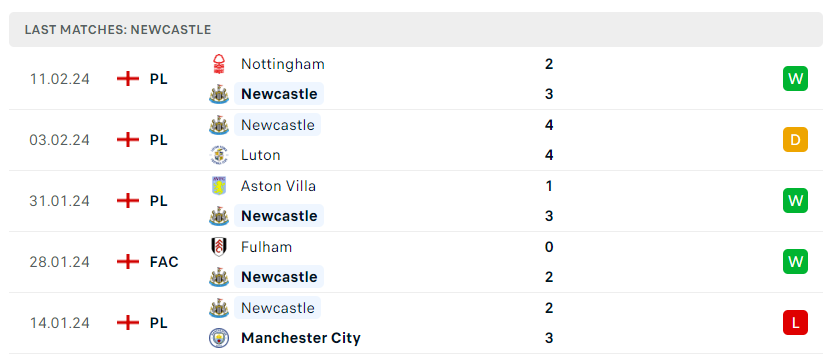Click the Aston Villa club crest

click(219, 186)
